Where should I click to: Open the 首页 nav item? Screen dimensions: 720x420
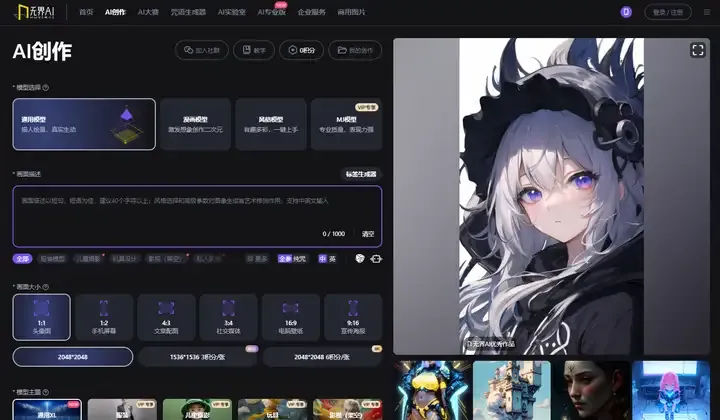(x=86, y=12)
